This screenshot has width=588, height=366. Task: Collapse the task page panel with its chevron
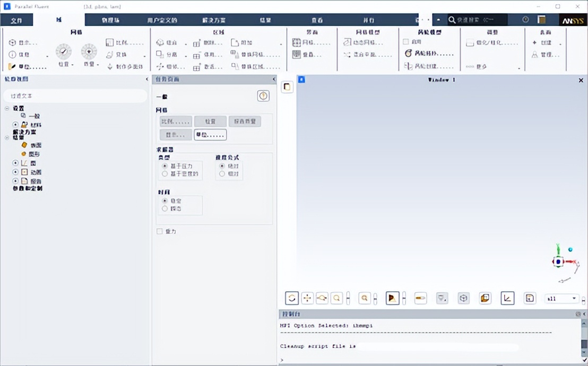[x=274, y=79]
